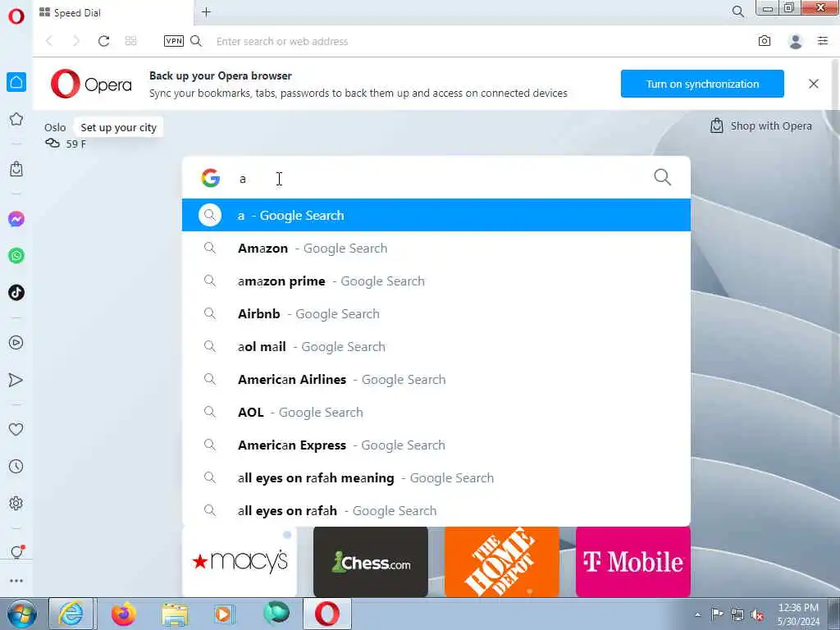Click Shop with Opera link
This screenshot has width=840, height=630.
760,126
